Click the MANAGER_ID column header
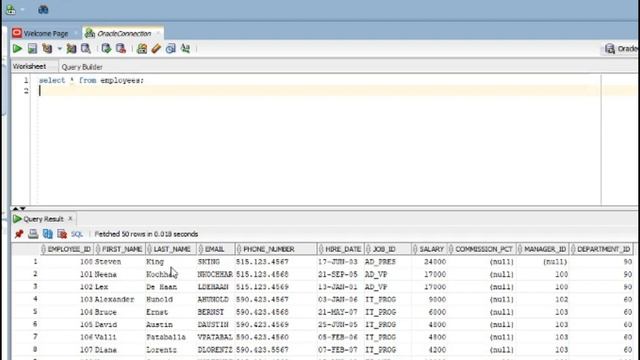 coord(543,249)
